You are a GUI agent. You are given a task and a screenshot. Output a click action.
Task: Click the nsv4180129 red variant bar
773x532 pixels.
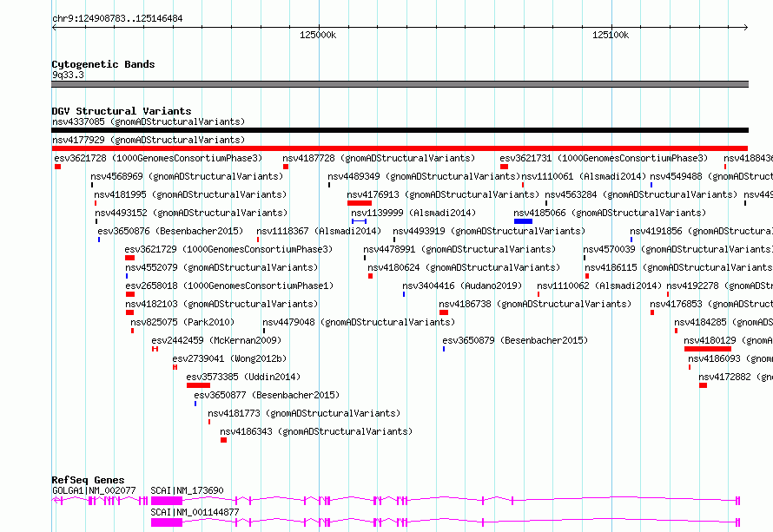pos(708,349)
